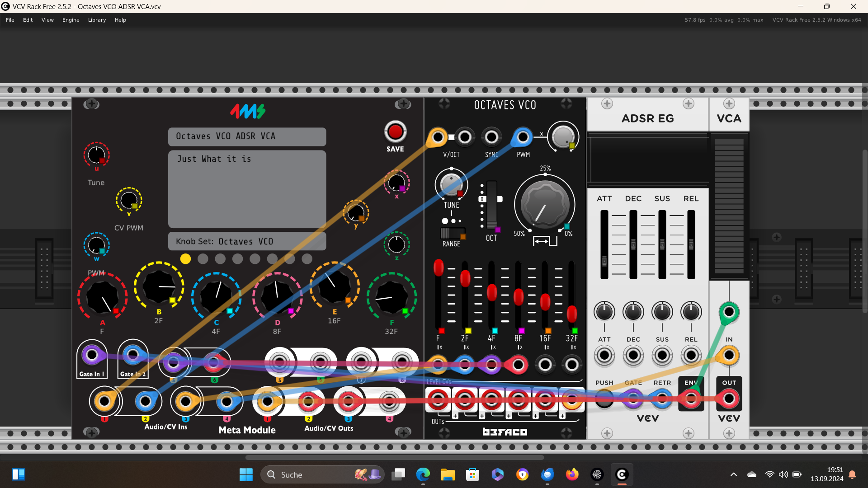
Task: Open the Help menu
Action: (x=120, y=20)
